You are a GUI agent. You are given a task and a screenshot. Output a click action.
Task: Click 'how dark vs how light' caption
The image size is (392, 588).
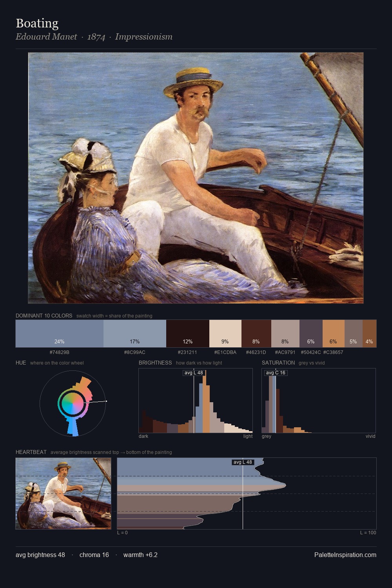pyautogui.click(x=199, y=363)
